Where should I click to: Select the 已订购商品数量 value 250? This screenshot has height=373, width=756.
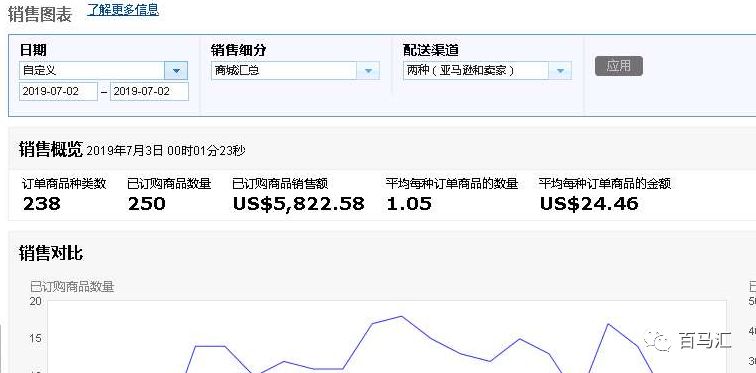[x=147, y=204]
